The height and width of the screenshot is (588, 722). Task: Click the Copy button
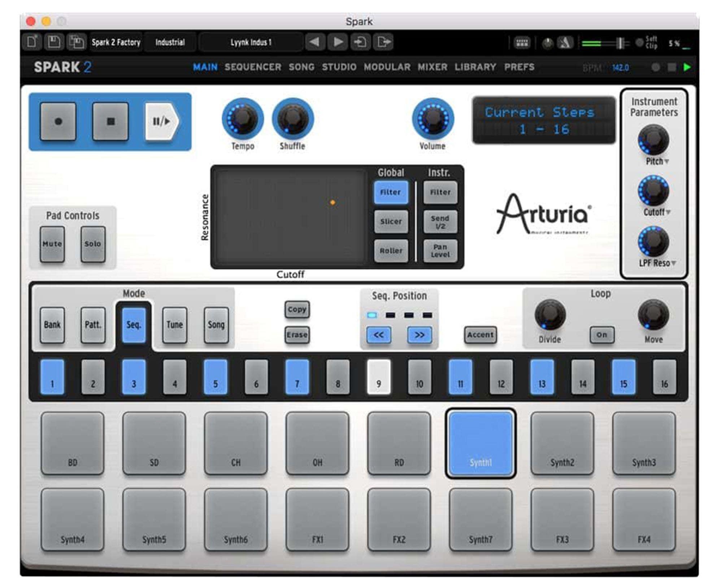click(x=297, y=310)
